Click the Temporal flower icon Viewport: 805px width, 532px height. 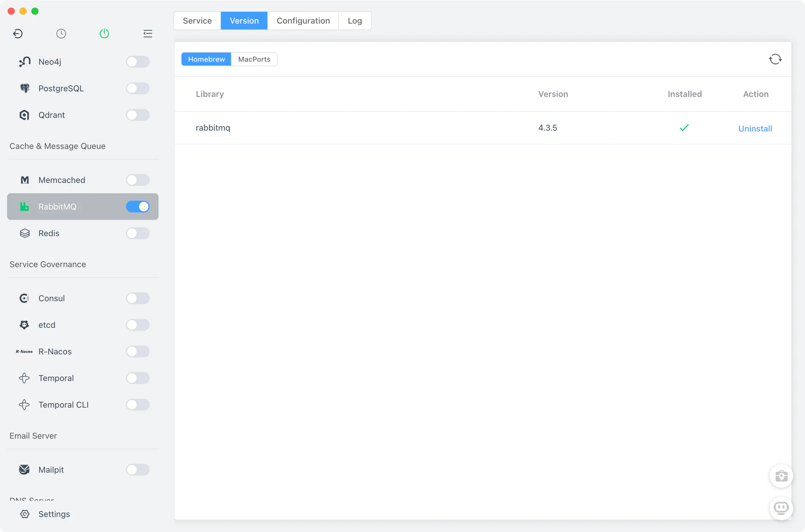[x=24, y=378]
